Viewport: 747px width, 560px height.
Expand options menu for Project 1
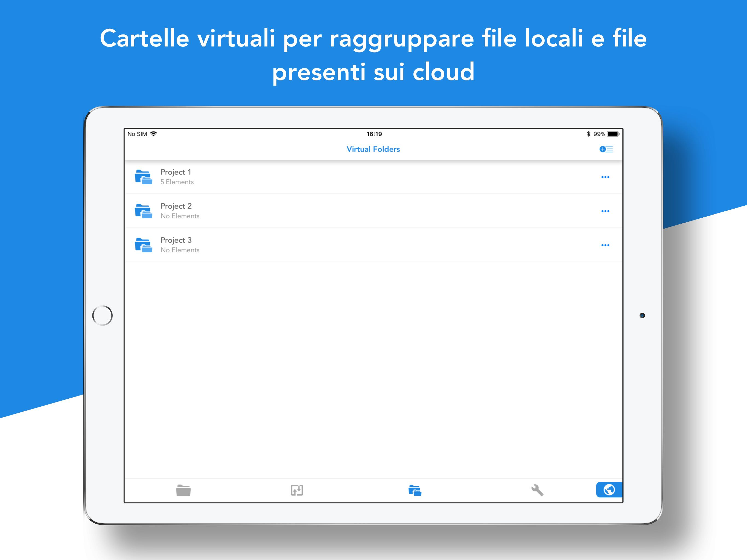coord(605,177)
